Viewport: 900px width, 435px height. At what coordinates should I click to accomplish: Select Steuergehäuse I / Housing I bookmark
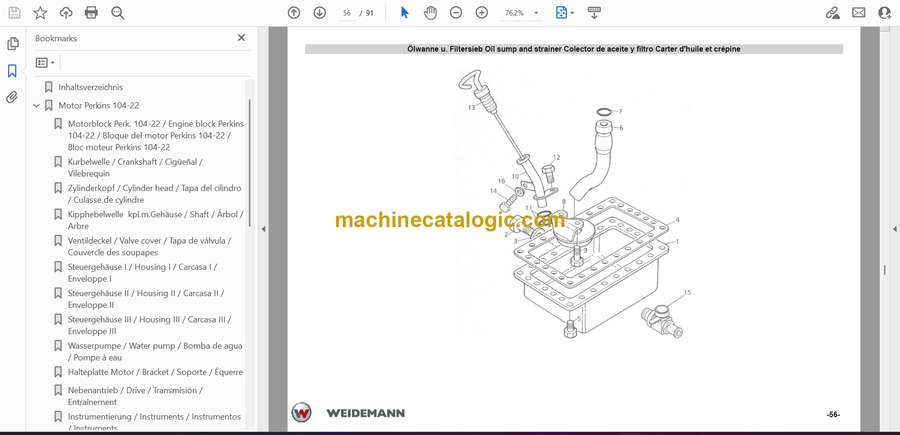142,273
